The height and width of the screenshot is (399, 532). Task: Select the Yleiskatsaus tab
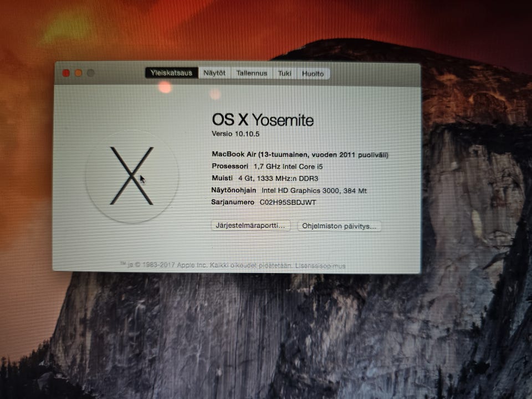pyautogui.click(x=172, y=73)
